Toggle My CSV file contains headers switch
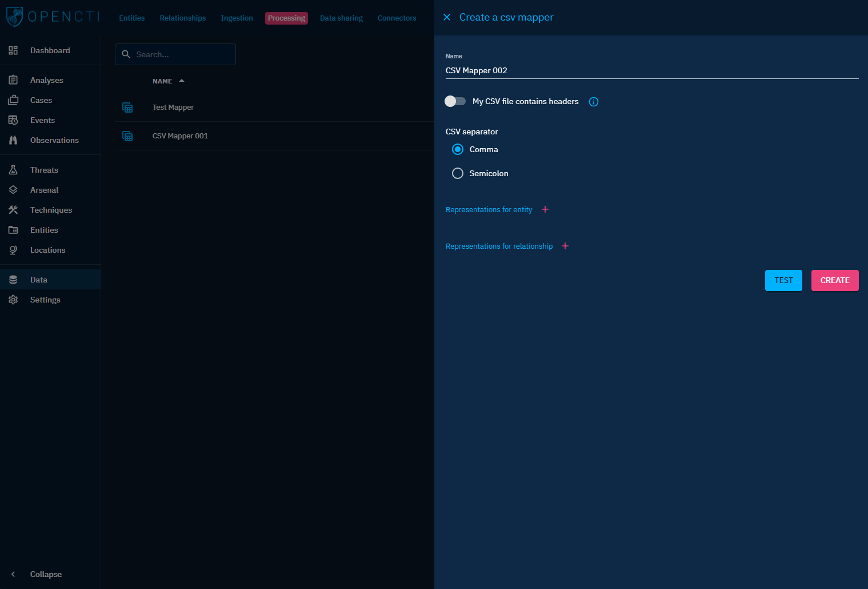 [455, 101]
